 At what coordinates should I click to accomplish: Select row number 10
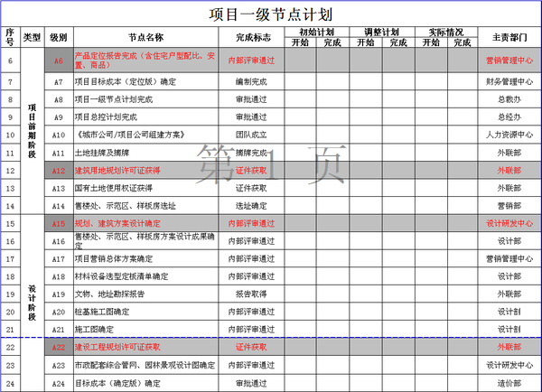coord(10,135)
